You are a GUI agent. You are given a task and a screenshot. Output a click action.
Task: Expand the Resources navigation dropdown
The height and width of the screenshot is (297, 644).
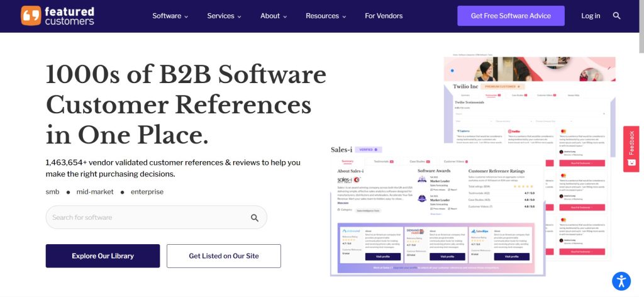[x=326, y=16]
